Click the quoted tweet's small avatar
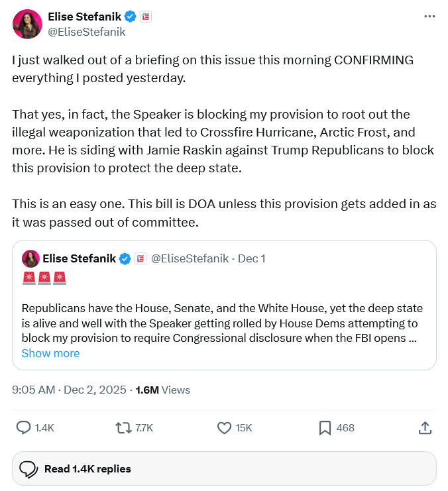Image resolution: width=448 pixels, height=491 pixels. (30, 258)
